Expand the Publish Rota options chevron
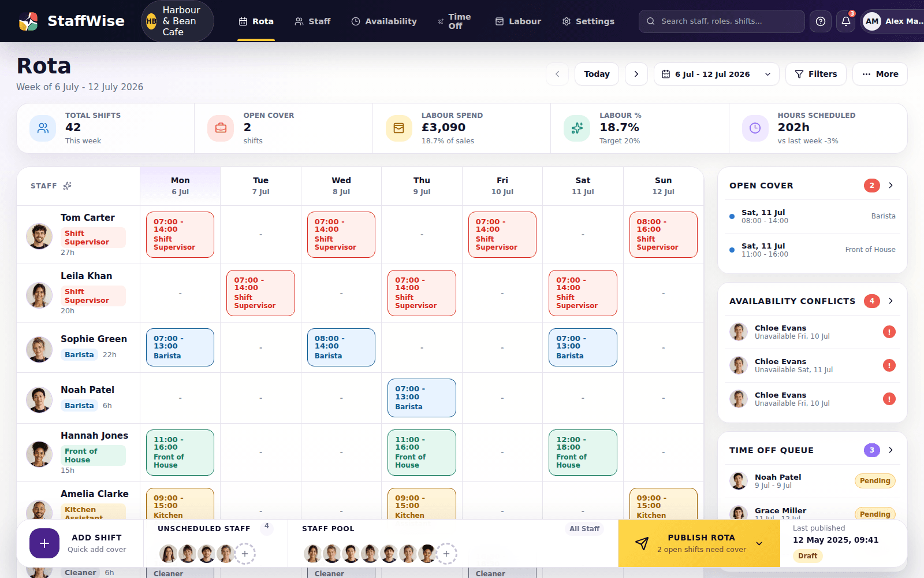This screenshot has width=924, height=578. click(759, 543)
